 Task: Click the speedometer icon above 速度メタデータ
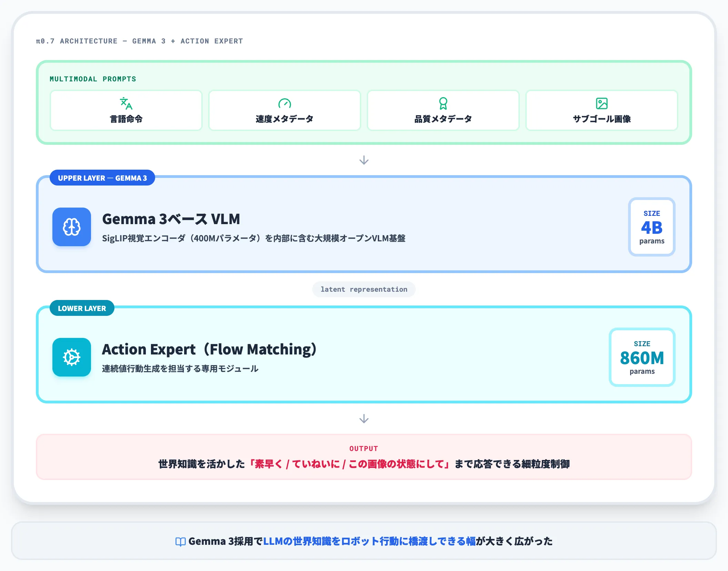click(x=285, y=103)
